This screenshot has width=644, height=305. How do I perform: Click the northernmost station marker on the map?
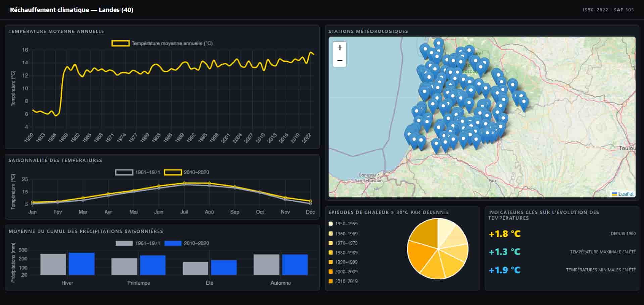[x=438, y=43]
